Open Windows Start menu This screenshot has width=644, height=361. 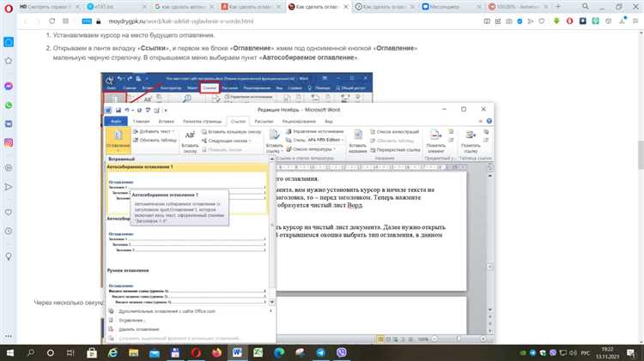coord(9,352)
